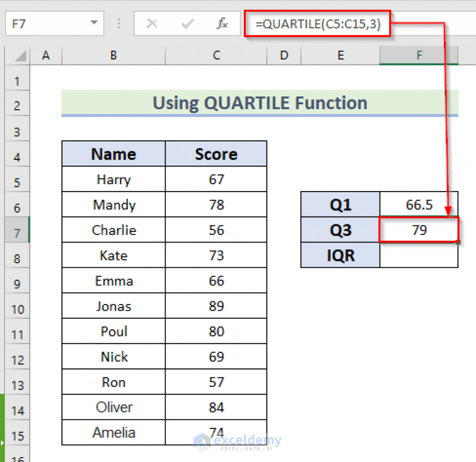Select the cell containing 'Ron'
476x462 pixels.
114,382
